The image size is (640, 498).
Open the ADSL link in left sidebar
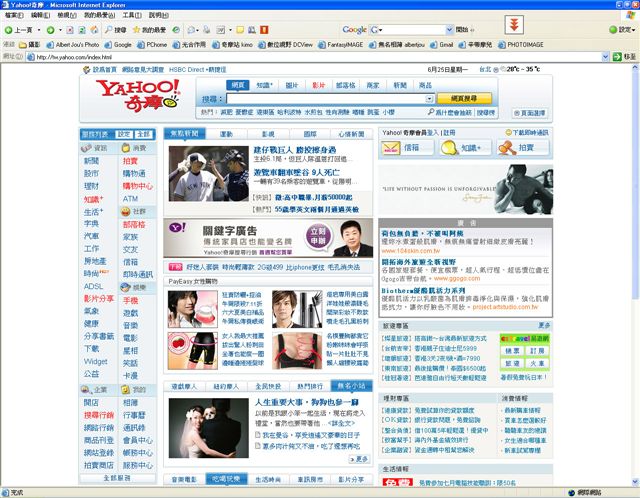[93, 286]
